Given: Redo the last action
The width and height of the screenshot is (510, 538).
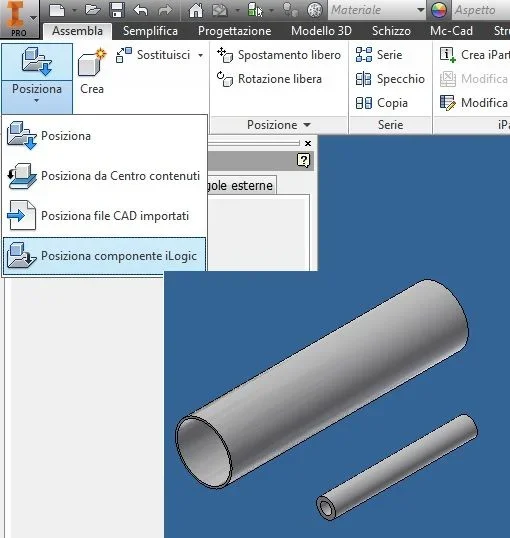Looking at the screenshot, I should pos(165,10).
